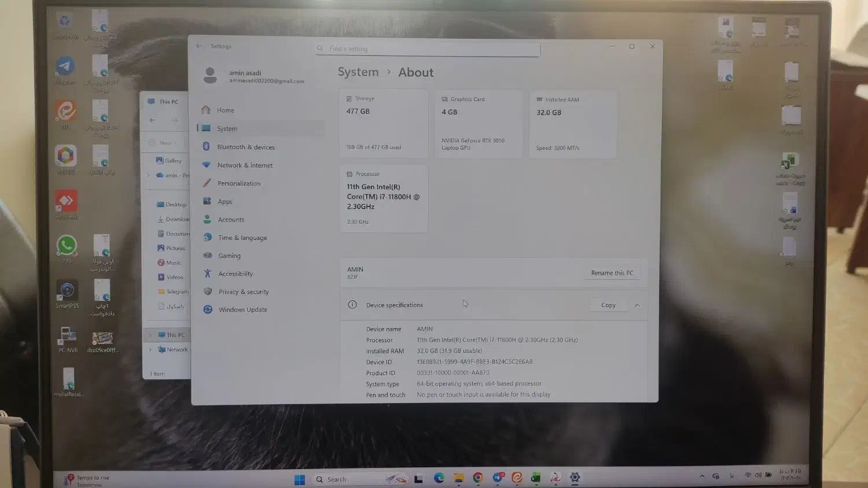The height and width of the screenshot is (488, 868).
Task: Select Windows Update in sidebar
Action: (x=242, y=310)
